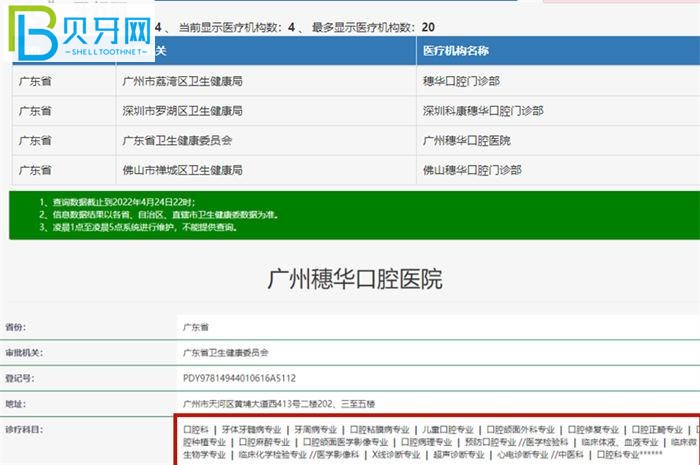
Task: Click 广东省 in the 荔湾区卫生健康局 row
Action: coord(35,81)
